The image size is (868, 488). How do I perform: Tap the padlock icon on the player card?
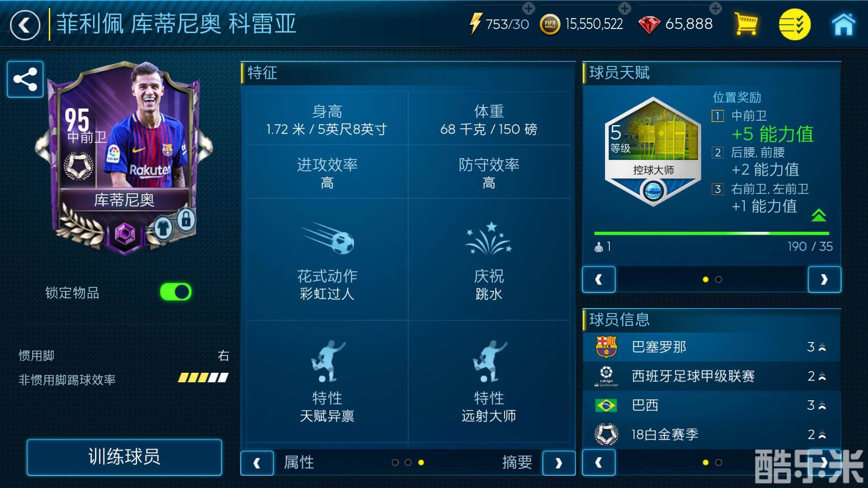coord(186,220)
